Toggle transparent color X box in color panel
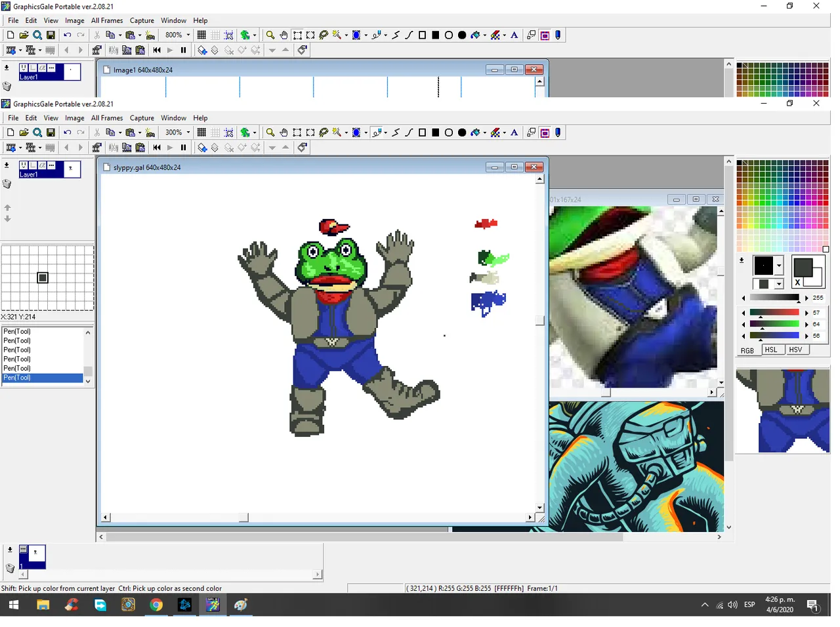840x627 pixels. [x=797, y=283]
